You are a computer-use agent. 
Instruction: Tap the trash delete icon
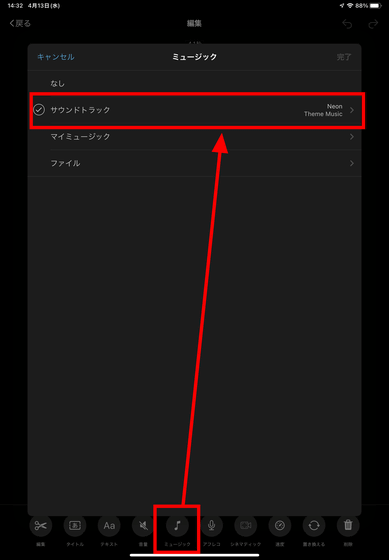[348, 525]
